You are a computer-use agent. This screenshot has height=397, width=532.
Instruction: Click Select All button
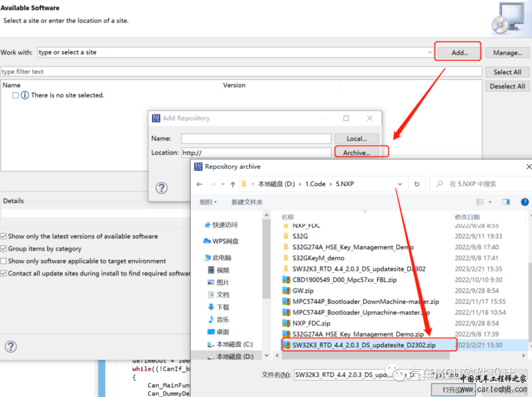[x=507, y=72]
